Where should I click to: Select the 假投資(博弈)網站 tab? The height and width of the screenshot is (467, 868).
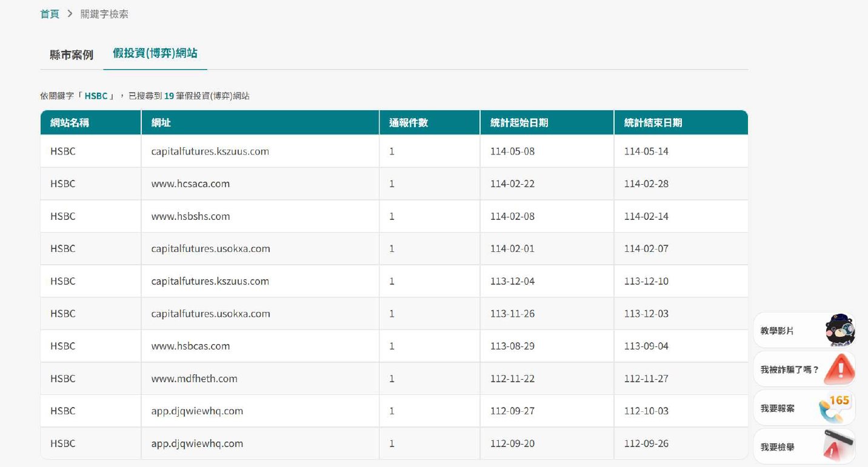[x=155, y=53]
